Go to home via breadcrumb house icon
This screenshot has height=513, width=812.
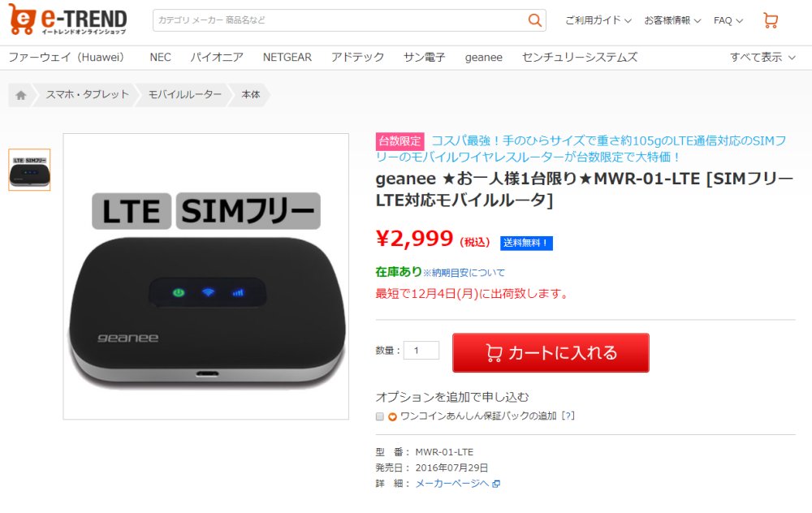click(21, 95)
